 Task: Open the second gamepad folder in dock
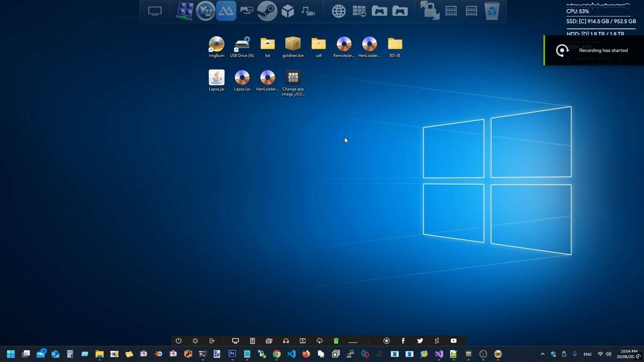click(x=400, y=11)
